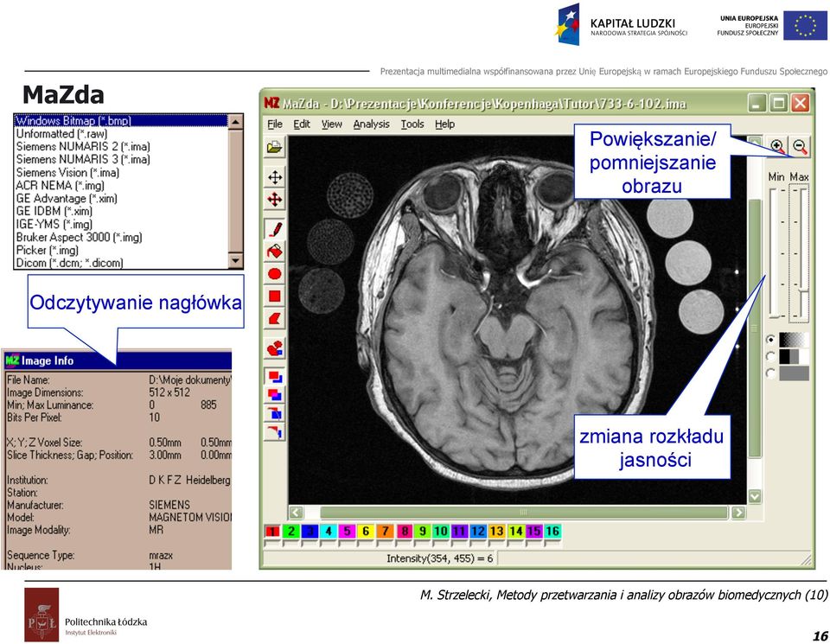
Task: Select yellow ROI color swatch 6
Action: 366,531
